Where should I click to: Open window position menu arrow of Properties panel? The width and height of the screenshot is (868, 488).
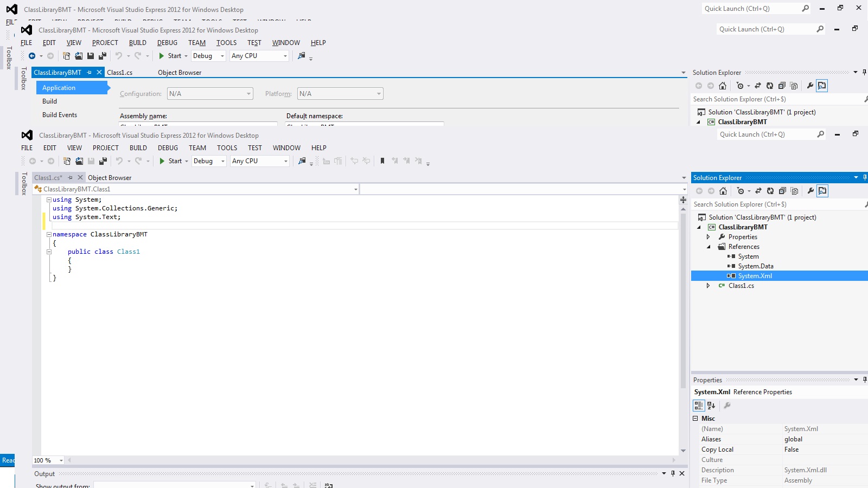pos(856,380)
